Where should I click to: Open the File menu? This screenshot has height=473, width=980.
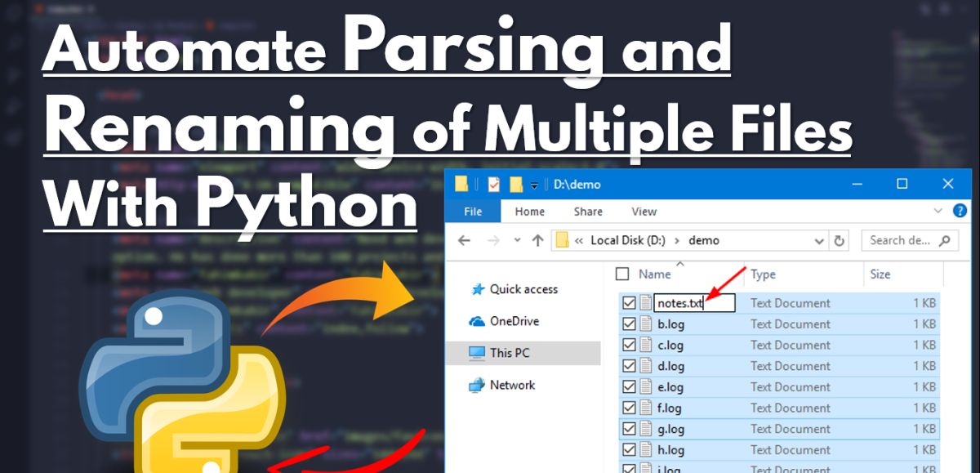[x=473, y=212]
